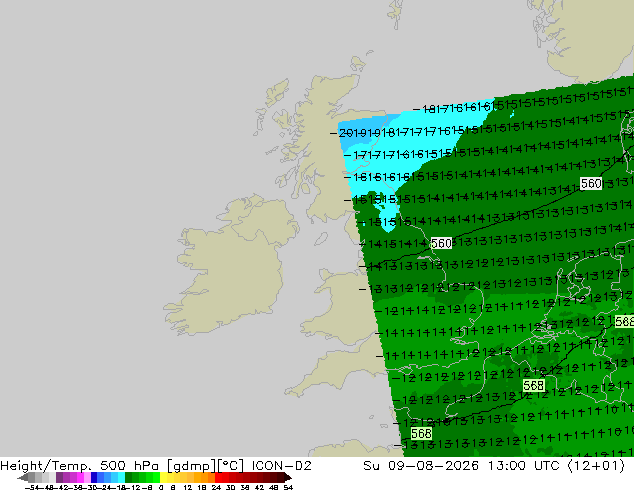Screen dimensions: 634x490
Task: Click the '500 hPa' level text
Action: (129, 466)
